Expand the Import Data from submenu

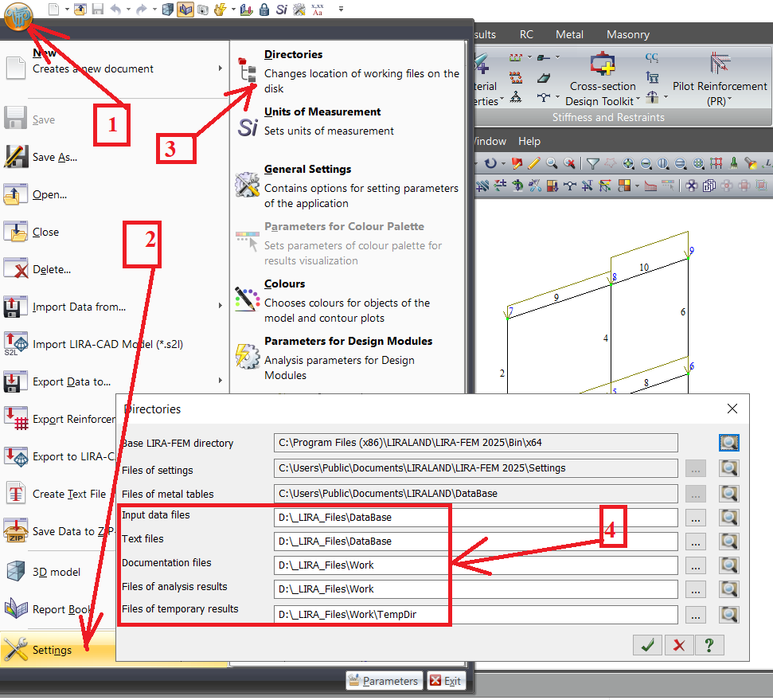pyautogui.click(x=221, y=307)
